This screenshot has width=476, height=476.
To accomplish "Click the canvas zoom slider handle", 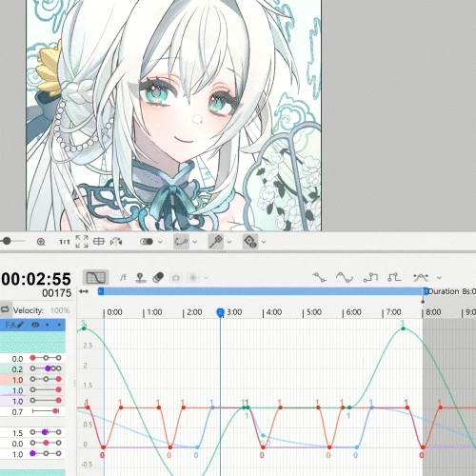I will point(7,241).
